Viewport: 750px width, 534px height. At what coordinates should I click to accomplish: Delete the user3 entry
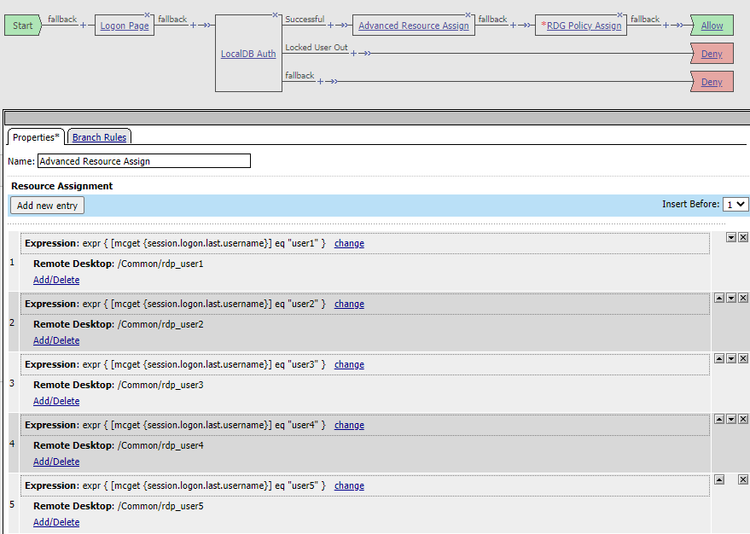(x=743, y=358)
